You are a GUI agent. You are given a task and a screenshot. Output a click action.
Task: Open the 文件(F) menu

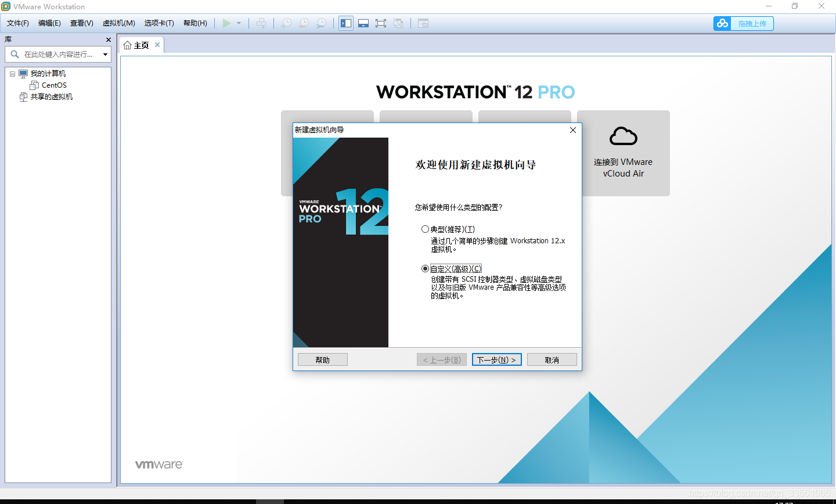18,23
